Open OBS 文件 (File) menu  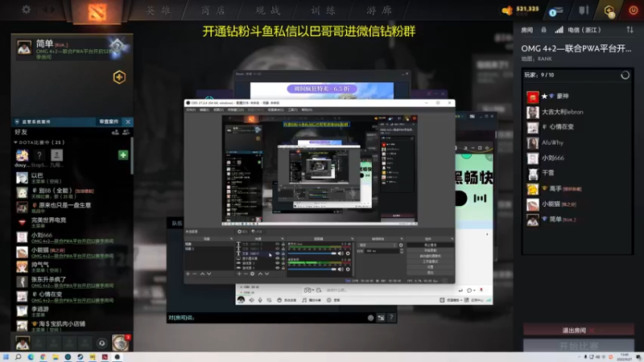click(x=191, y=110)
